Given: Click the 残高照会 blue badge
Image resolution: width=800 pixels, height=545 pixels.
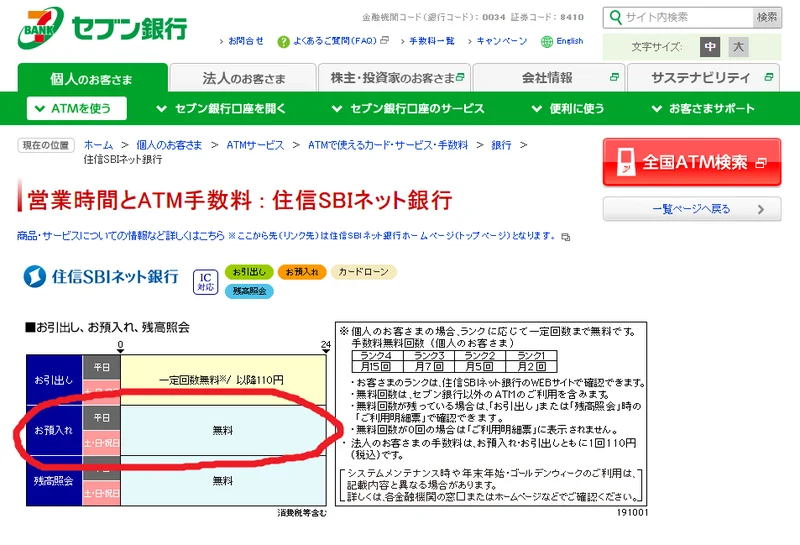Looking at the screenshot, I should pos(249,291).
